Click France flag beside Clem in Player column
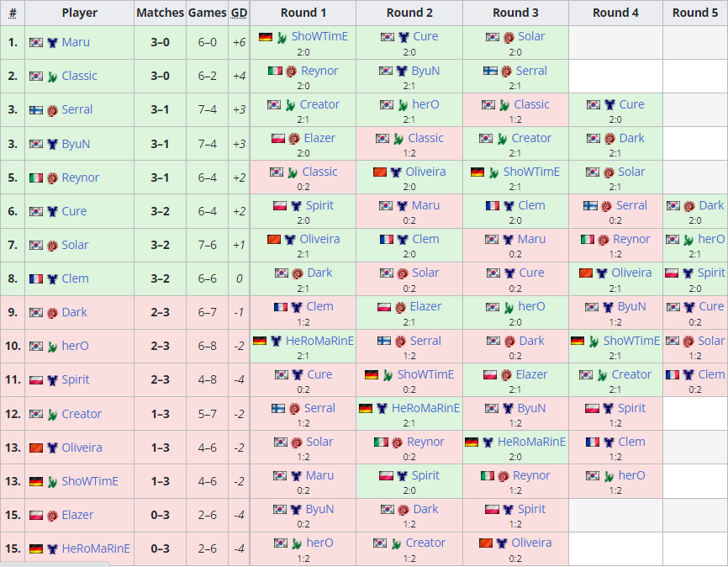Screen dimensions: 728x567 click(x=36, y=278)
